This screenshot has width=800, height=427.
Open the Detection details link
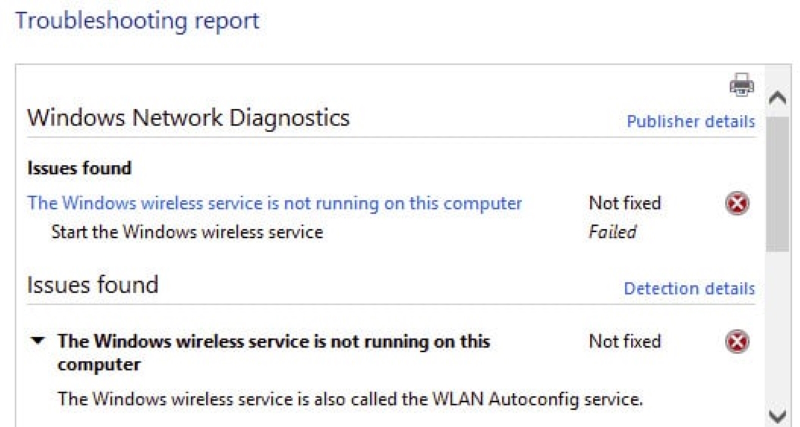689,289
